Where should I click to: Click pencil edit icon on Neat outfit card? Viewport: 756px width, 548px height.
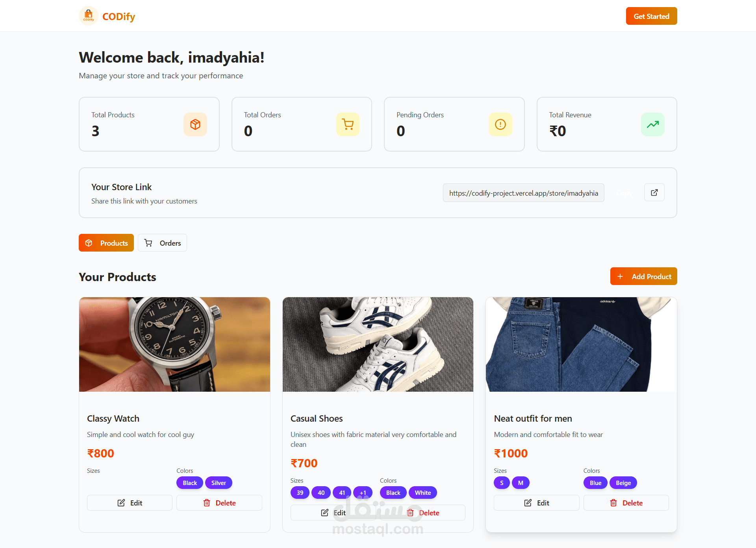[x=528, y=503]
